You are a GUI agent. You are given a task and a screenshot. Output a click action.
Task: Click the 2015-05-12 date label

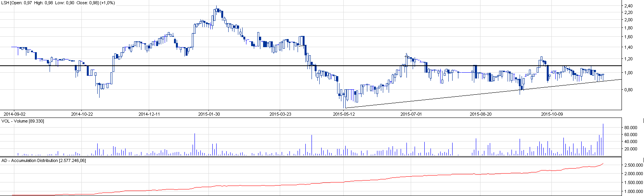[344, 114]
